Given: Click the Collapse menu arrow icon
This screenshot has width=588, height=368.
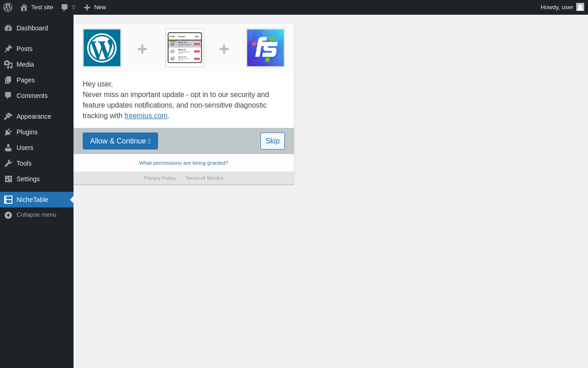Looking at the screenshot, I should [x=8, y=215].
